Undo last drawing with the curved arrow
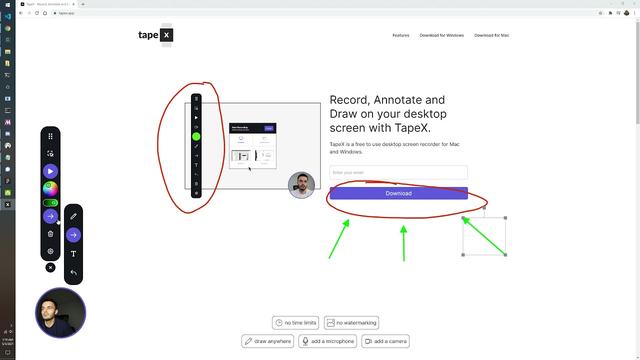The height and width of the screenshot is (360, 640). 73,272
